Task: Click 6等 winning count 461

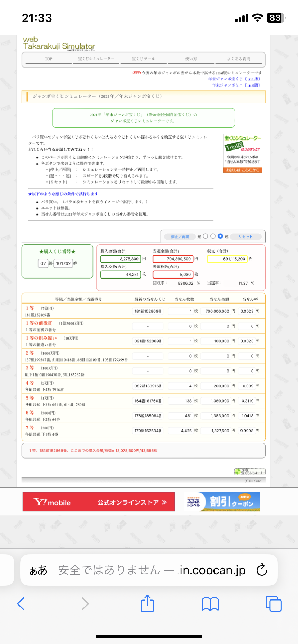Action: click(x=181, y=416)
